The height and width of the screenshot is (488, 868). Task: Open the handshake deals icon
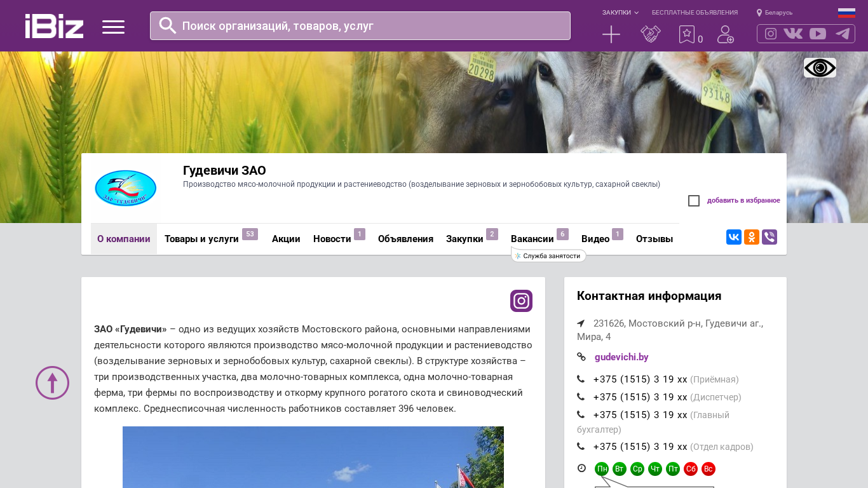[x=651, y=34]
